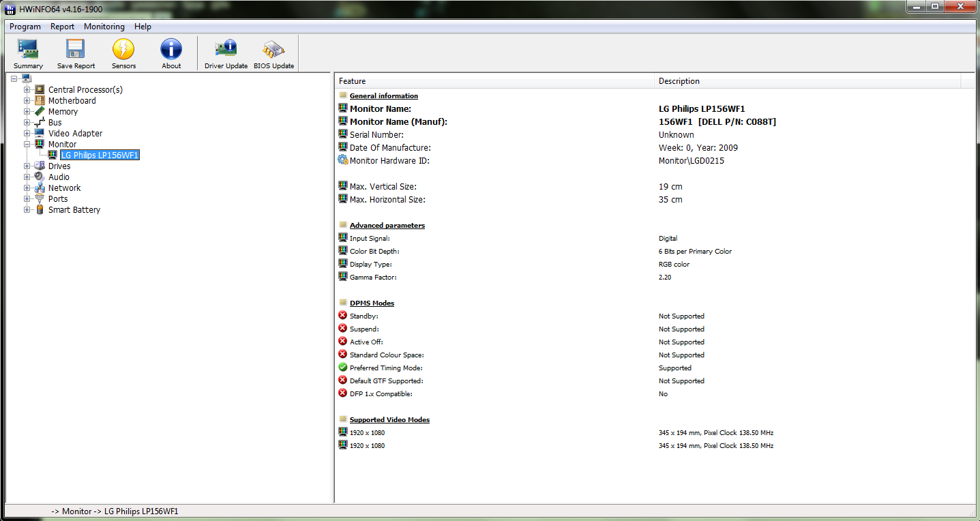Image resolution: width=980 pixels, height=521 pixels.
Task: Click the gear icon next to Monitor Hardware ID
Action: (343, 160)
